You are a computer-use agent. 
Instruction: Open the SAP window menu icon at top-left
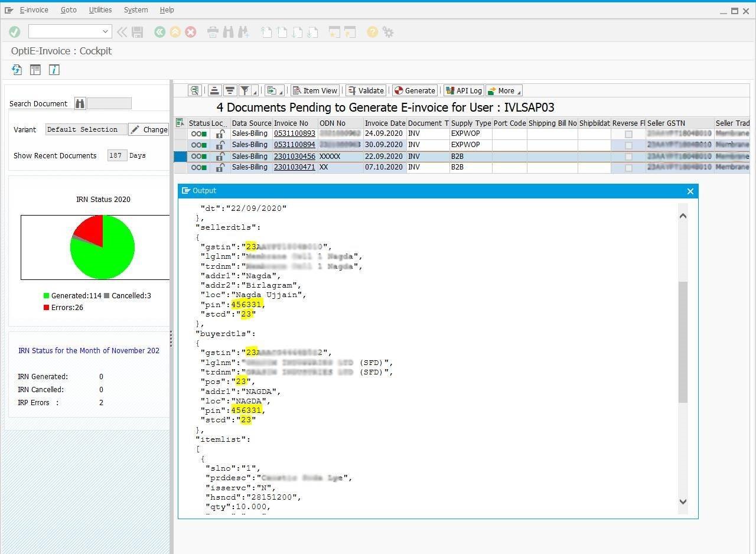click(9, 10)
